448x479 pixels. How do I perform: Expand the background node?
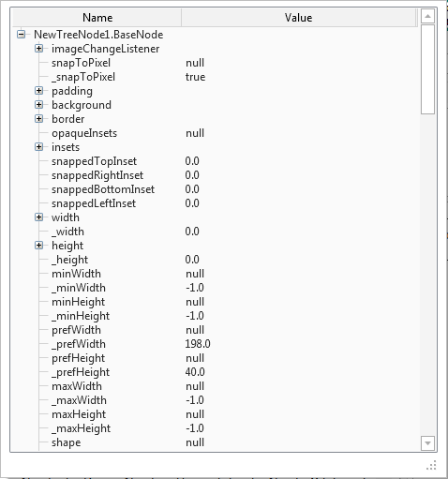[39, 105]
